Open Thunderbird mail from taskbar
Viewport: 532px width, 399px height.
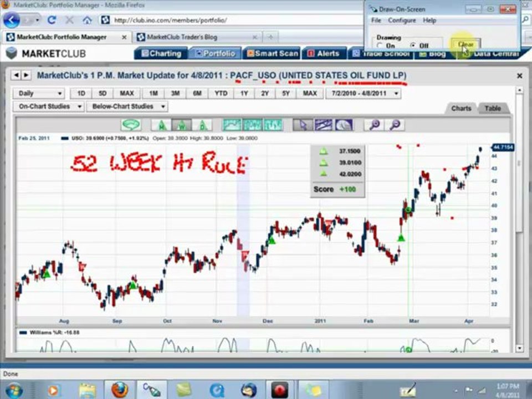pyautogui.click(x=248, y=391)
